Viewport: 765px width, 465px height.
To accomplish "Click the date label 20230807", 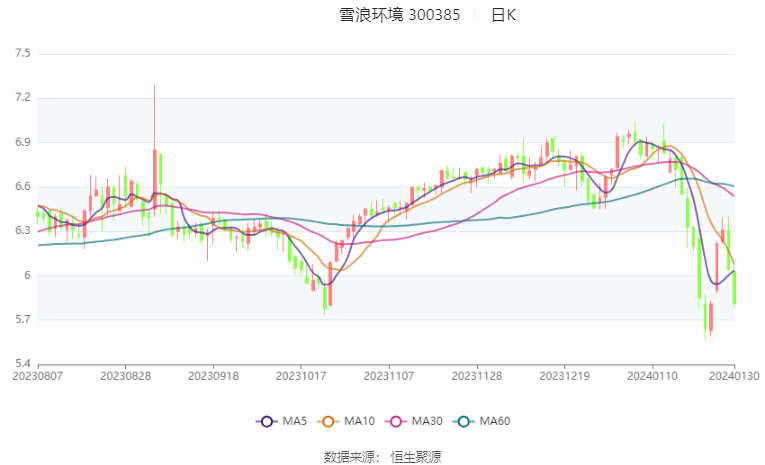I will click(38, 376).
